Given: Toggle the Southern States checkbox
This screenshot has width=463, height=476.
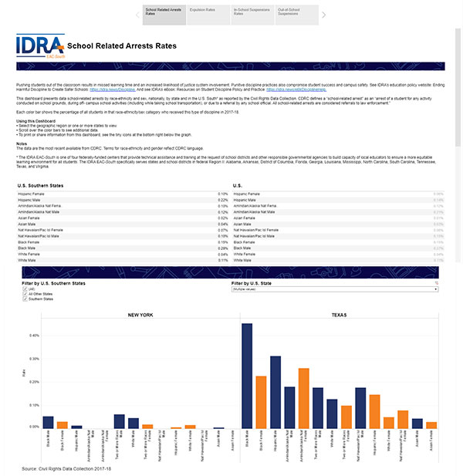Looking at the screenshot, I should [x=25, y=299].
